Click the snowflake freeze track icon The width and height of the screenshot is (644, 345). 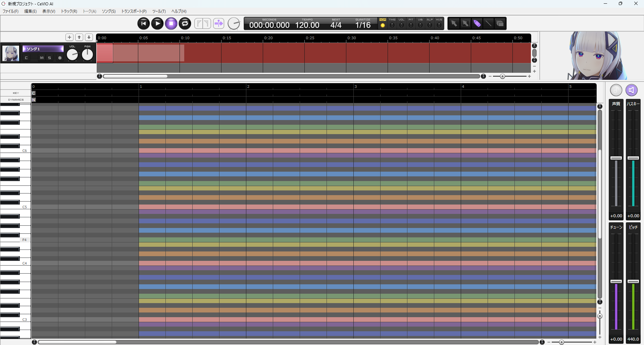point(60,58)
